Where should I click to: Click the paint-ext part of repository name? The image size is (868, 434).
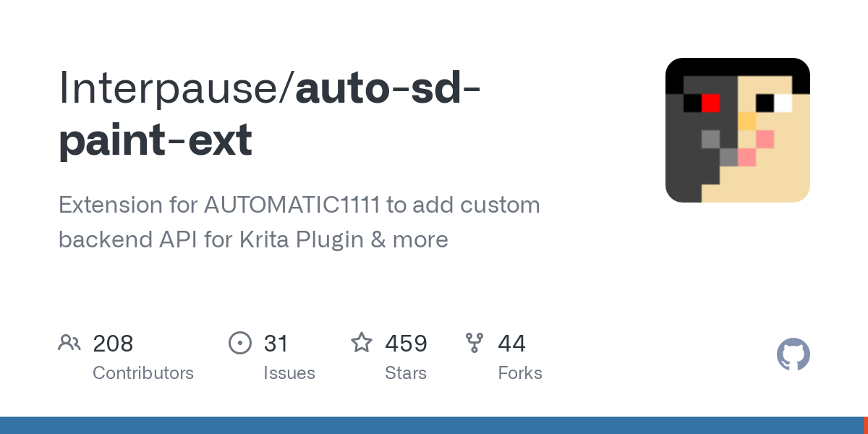(x=155, y=140)
